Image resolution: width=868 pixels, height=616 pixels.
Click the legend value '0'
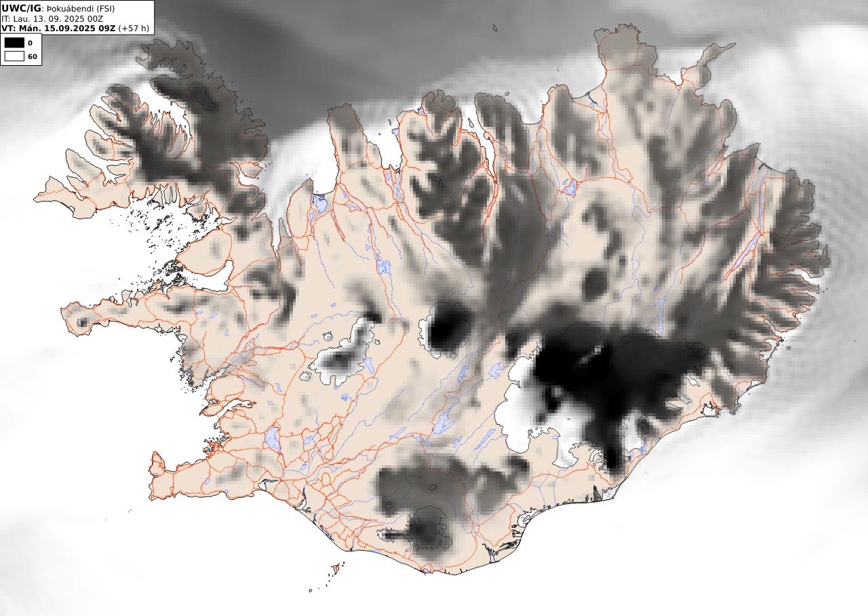click(x=30, y=43)
